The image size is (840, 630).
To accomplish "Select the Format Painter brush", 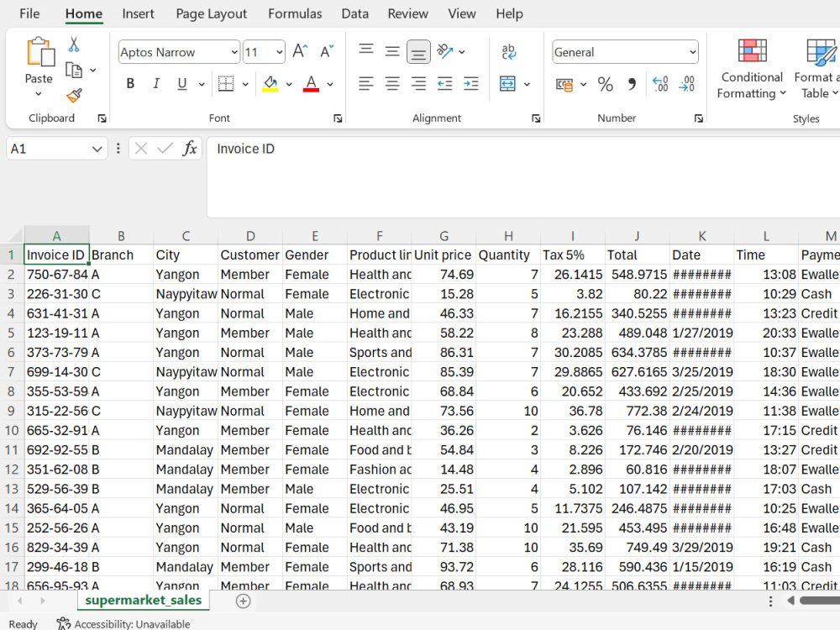I will tap(74, 96).
